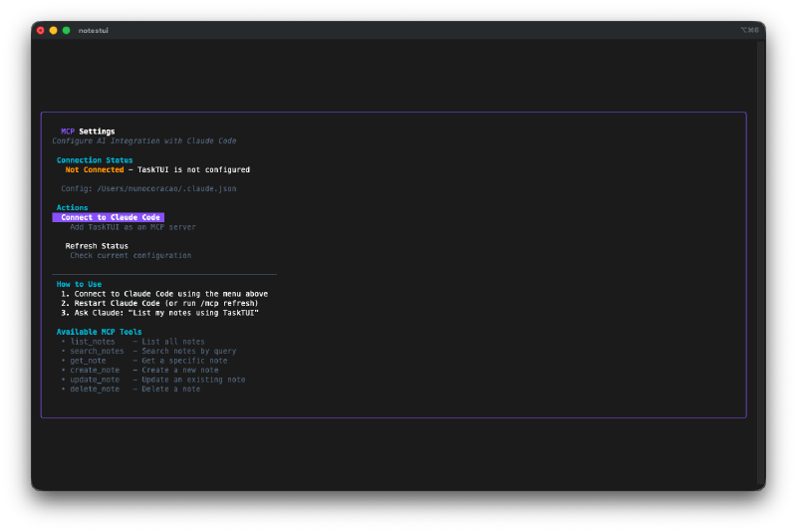Maximize the window using the green button
Viewport: 797px width, 532px height.
tap(67, 31)
